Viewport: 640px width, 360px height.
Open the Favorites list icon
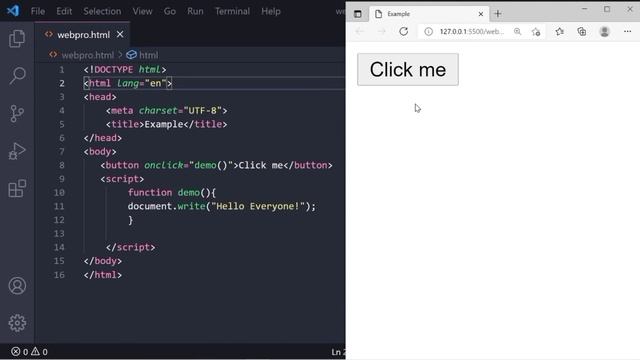pyautogui.click(x=560, y=31)
